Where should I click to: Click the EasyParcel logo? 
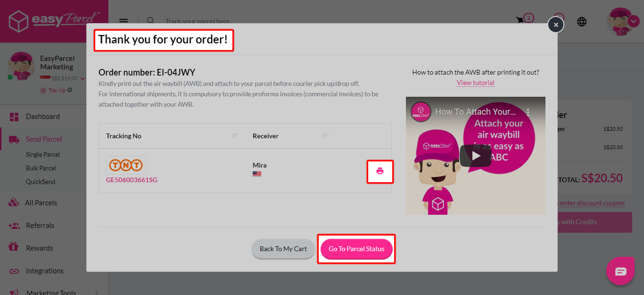click(54, 21)
